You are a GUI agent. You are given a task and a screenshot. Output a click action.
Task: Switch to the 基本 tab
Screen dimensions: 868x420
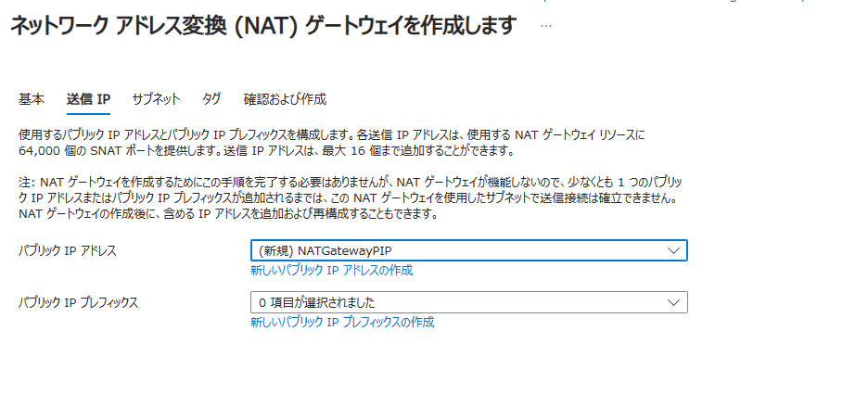[x=32, y=99]
